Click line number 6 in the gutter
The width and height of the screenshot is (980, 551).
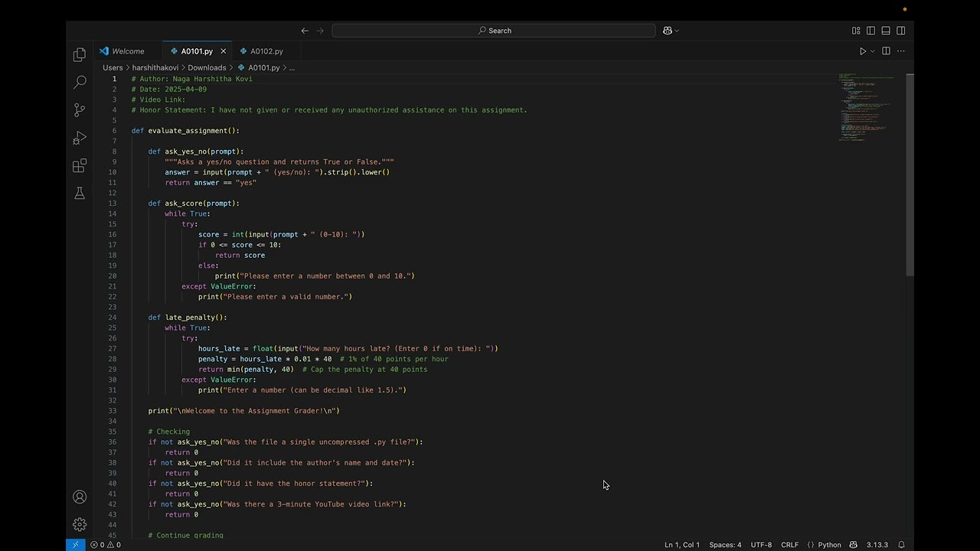115,131
